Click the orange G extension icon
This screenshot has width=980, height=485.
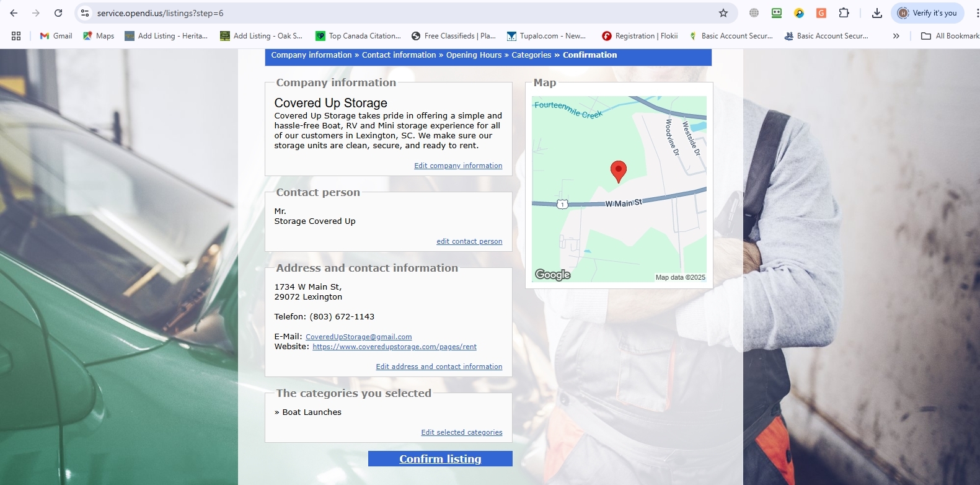tap(821, 13)
